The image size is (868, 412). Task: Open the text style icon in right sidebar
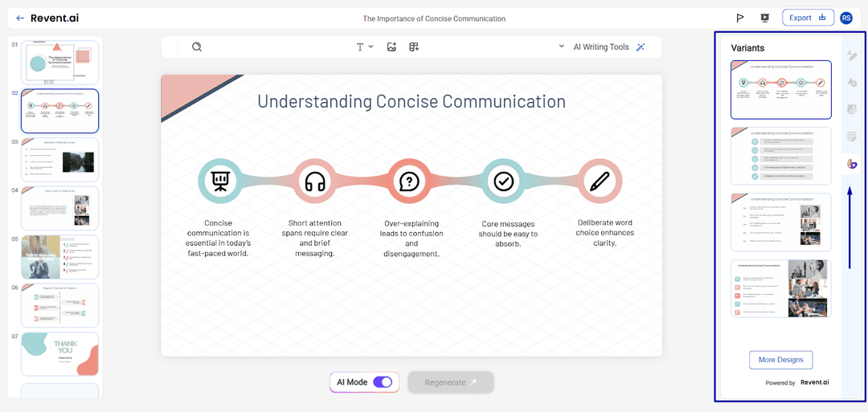pyautogui.click(x=852, y=55)
